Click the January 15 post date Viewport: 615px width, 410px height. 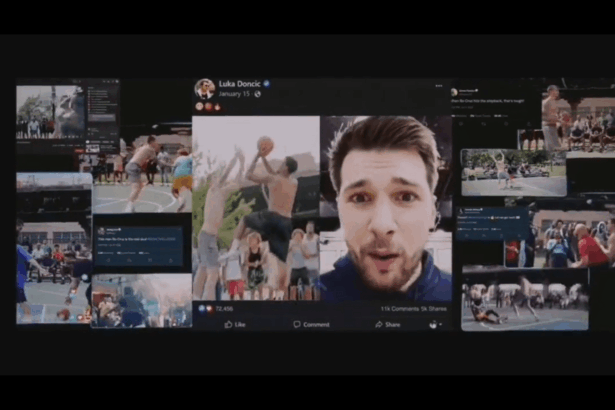(236, 94)
